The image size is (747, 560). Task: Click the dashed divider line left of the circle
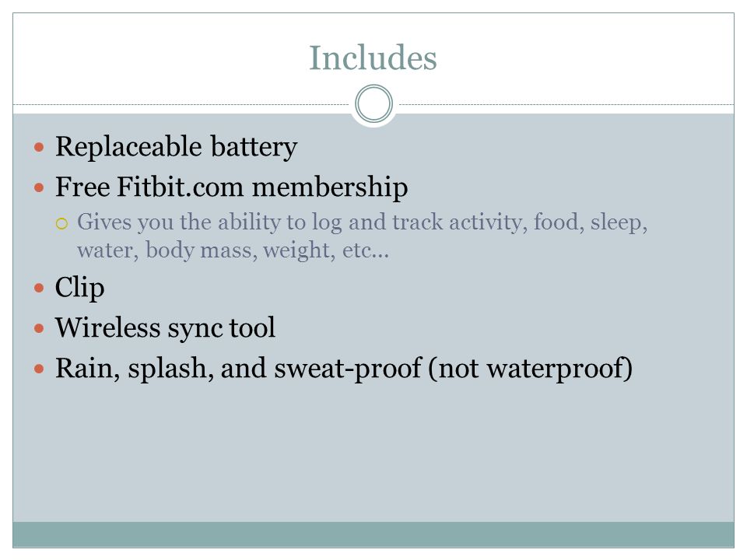tap(181, 104)
